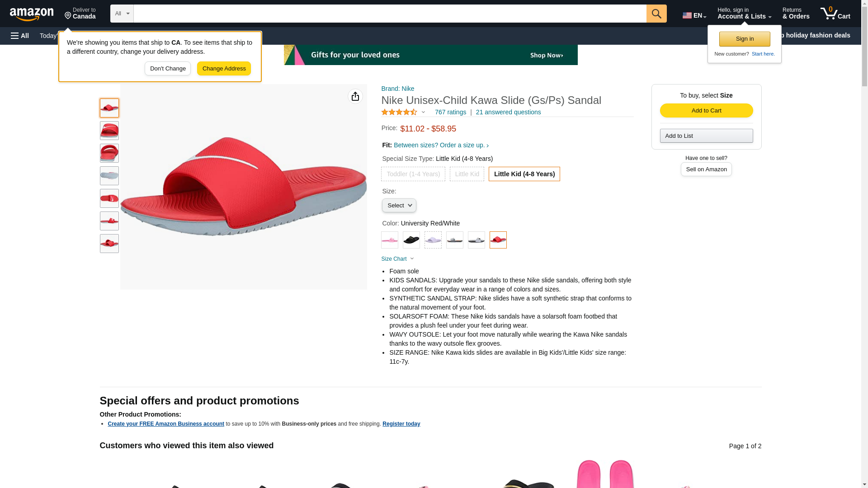Viewport: 868px width, 488px height.
Task: Click the Add to Cart button
Action: [706, 111]
